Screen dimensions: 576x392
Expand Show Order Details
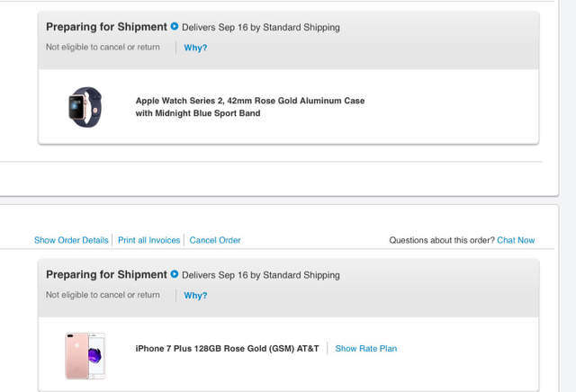[71, 240]
